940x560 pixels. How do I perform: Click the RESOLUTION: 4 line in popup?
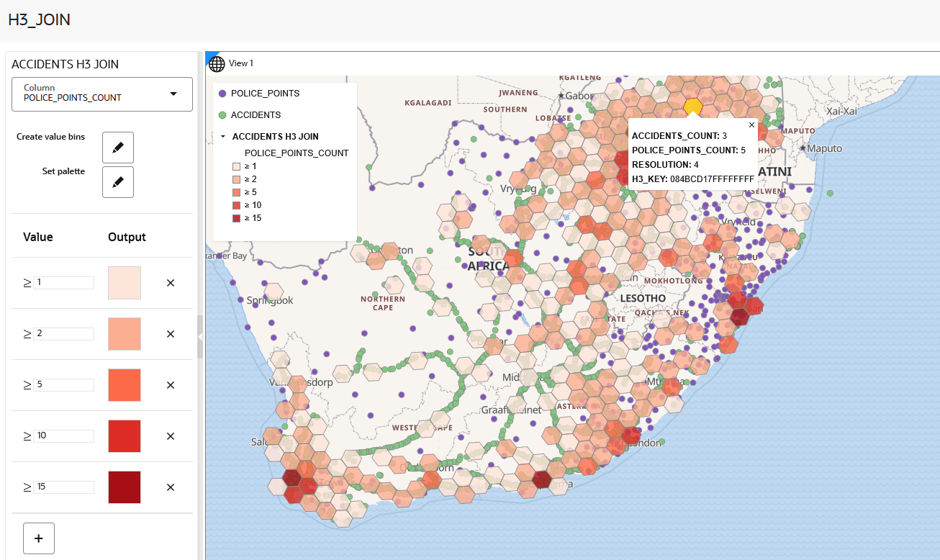pos(666,165)
